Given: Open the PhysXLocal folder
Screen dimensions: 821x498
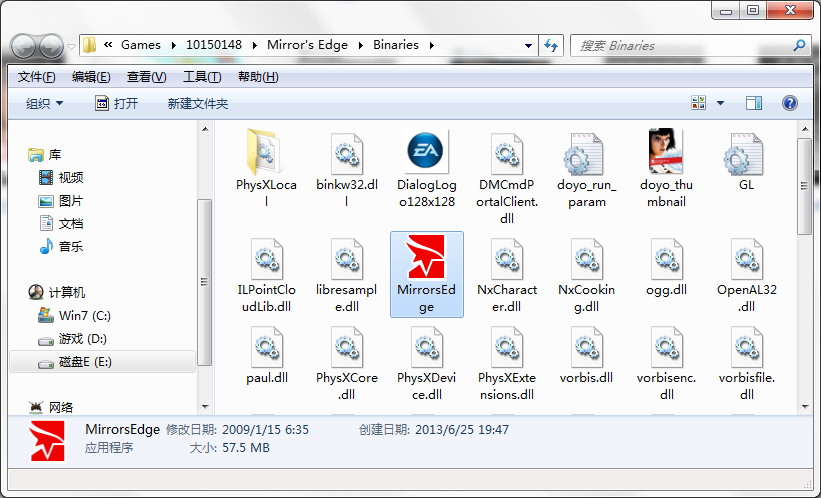Looking at the screenshot, I should 266,169.
